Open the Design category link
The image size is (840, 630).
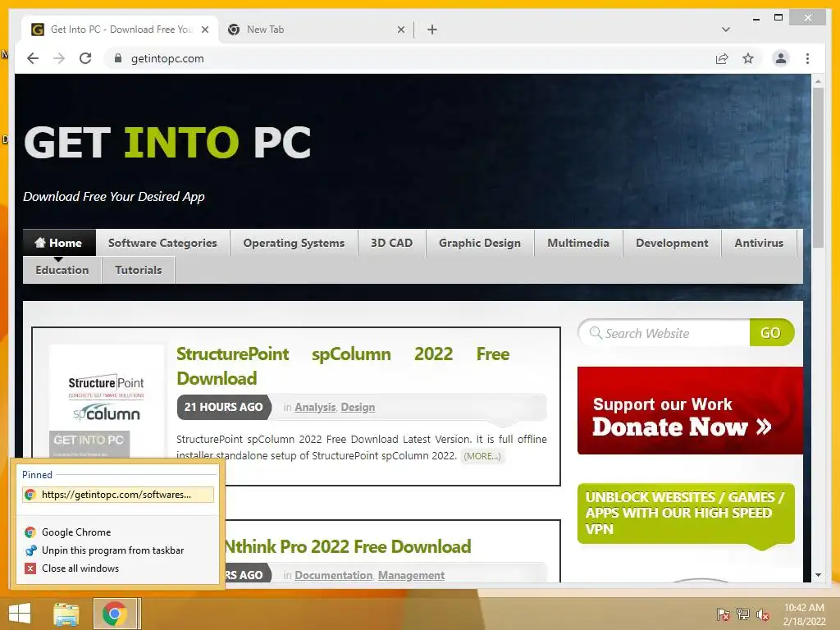pos(358,407)
